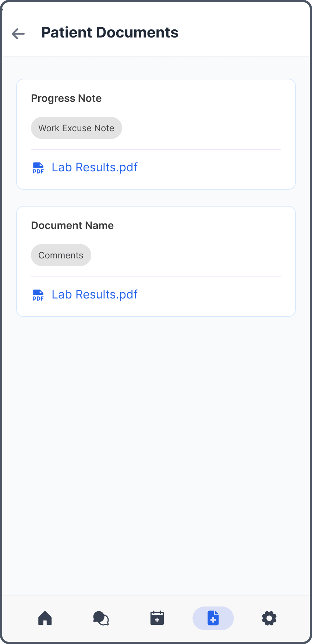Image resolution: width=312 pixels, height=644 pixels.
Task: Switch to the home tab in bottom navigation
Action: (x=45, y=618)
